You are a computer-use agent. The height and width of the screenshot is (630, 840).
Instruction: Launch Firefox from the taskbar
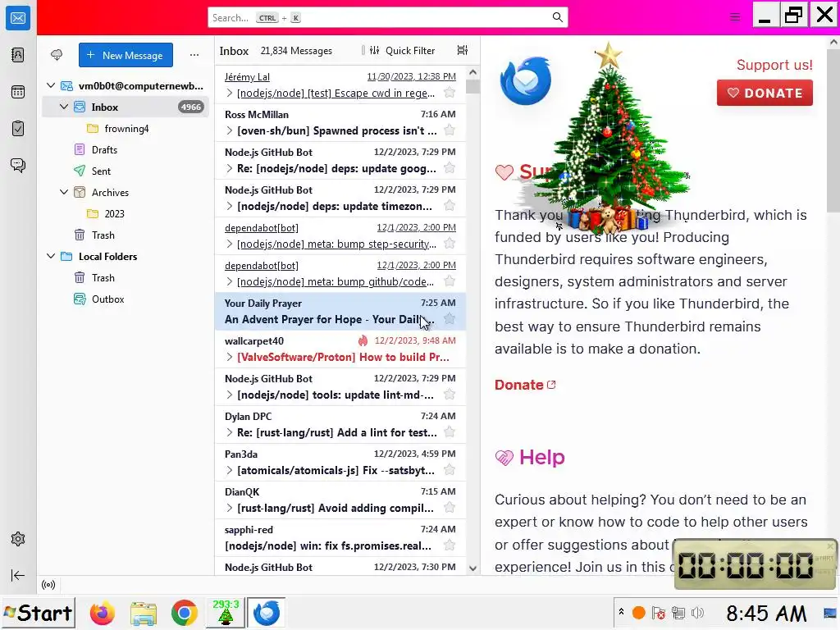102,613
